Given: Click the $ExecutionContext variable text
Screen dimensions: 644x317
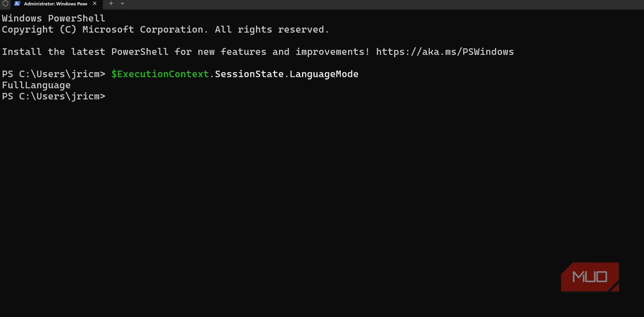Looking at the screenshot, I should coord(160,74).
